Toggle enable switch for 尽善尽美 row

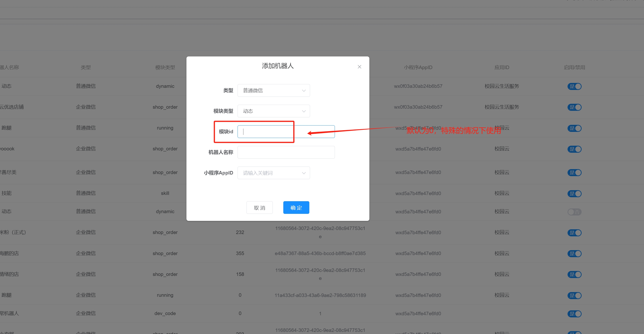coord(575,173)
